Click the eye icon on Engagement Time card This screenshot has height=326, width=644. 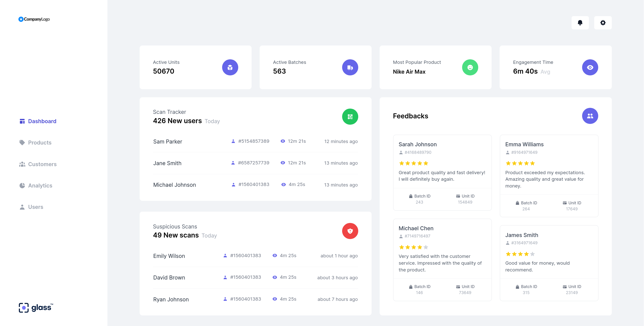coord(590,67)
